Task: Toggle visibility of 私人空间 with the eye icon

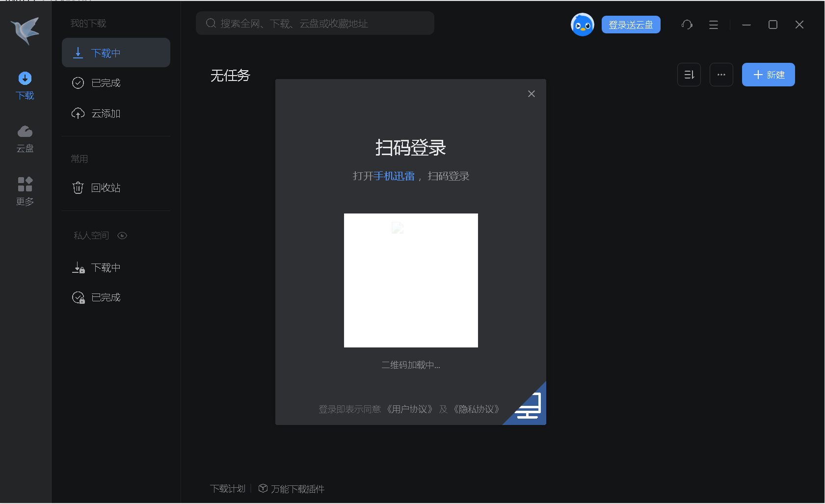Action: (x=122, y=235)
